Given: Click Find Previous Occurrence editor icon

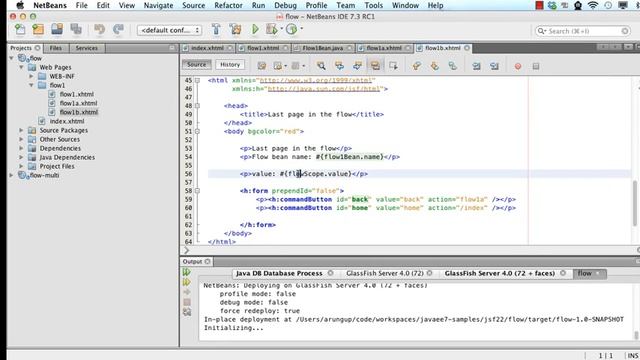Looking at the screenshot, I should pyautogui.click(x=339, y=66).
